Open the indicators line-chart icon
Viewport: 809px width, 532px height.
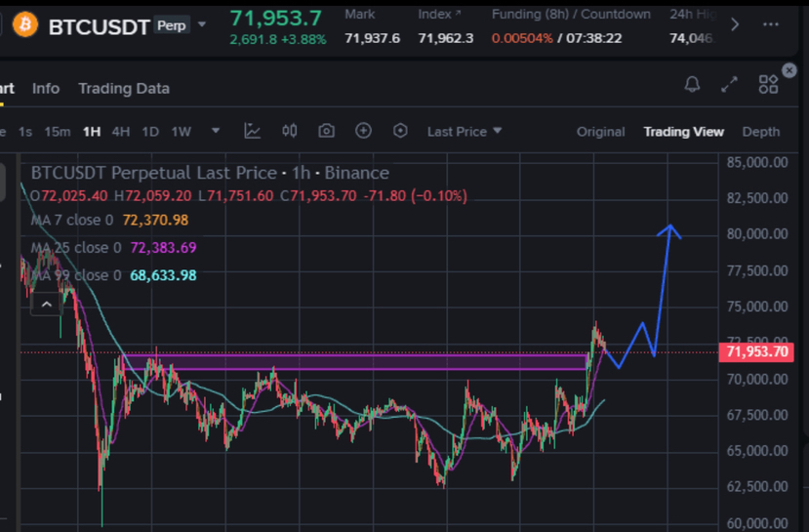pos(252,131)
